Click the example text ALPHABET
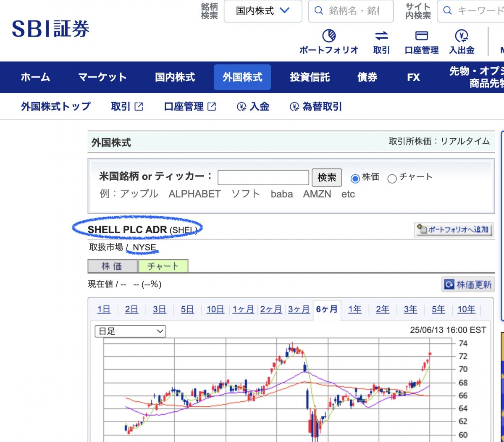 [194, 194]
